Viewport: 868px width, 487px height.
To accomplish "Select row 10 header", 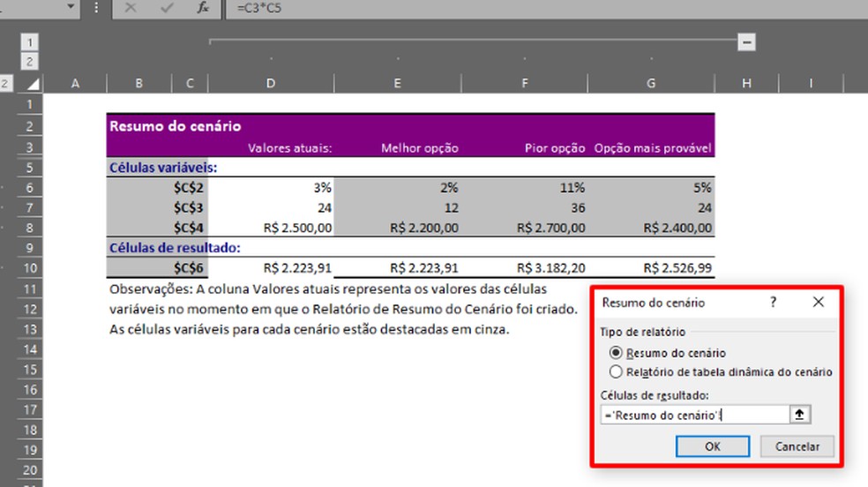I will coord(30,268).
